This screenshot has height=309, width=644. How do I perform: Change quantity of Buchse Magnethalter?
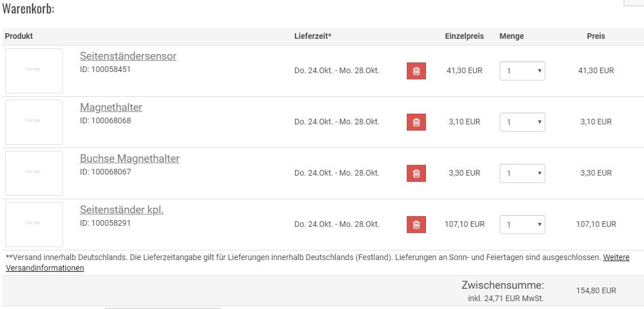pos(522,173)
